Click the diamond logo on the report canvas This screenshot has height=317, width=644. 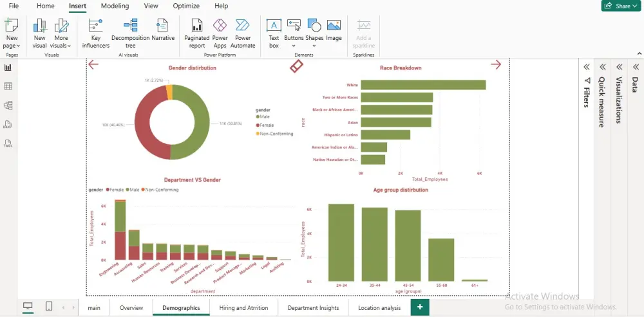[x=296, y=66]
